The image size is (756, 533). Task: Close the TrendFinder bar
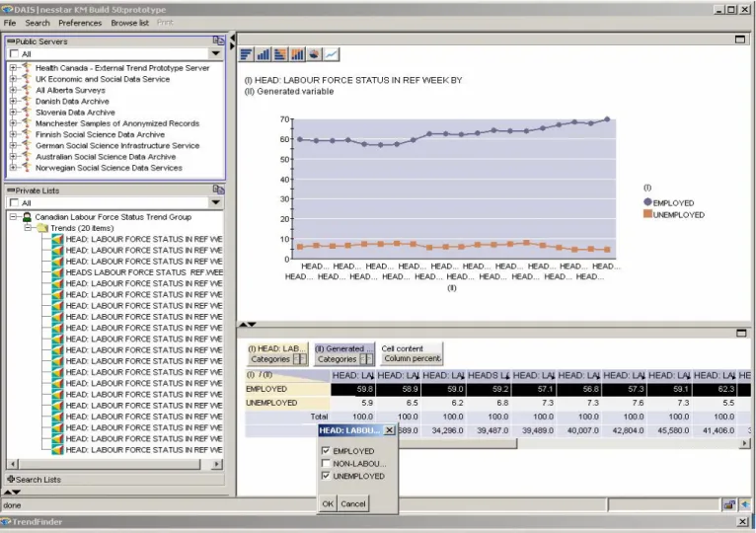click(742, 521)
